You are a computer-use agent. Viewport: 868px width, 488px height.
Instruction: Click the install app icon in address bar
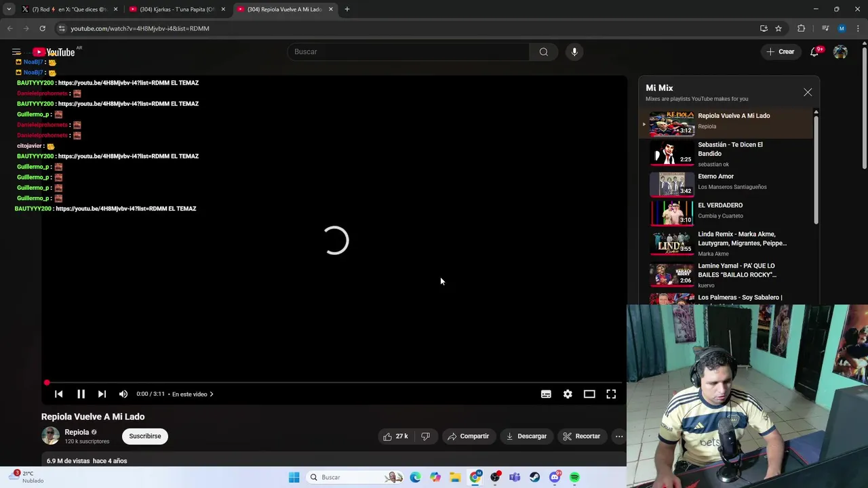click(764, 28)
